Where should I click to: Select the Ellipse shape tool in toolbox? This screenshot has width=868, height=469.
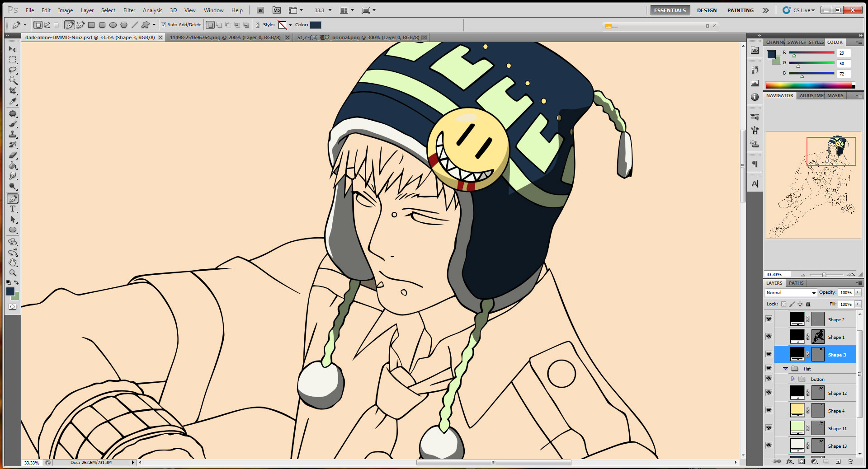[13, 230]
